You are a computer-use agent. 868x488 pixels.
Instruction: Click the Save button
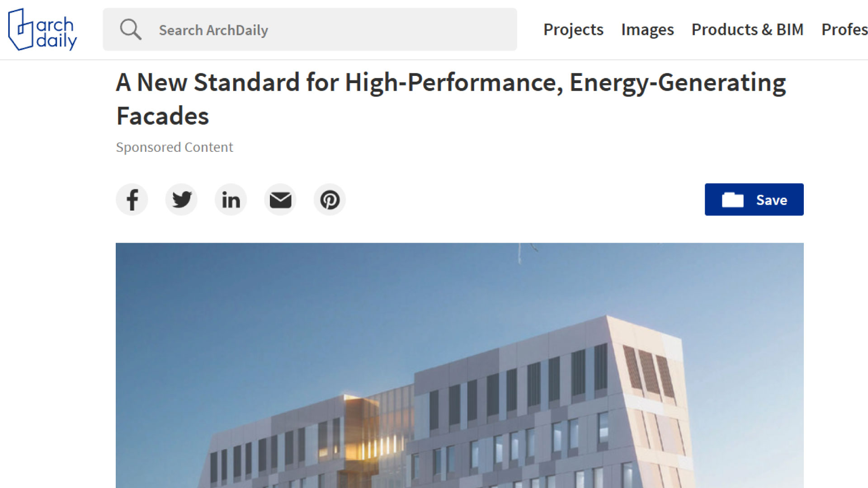(754, 200)
